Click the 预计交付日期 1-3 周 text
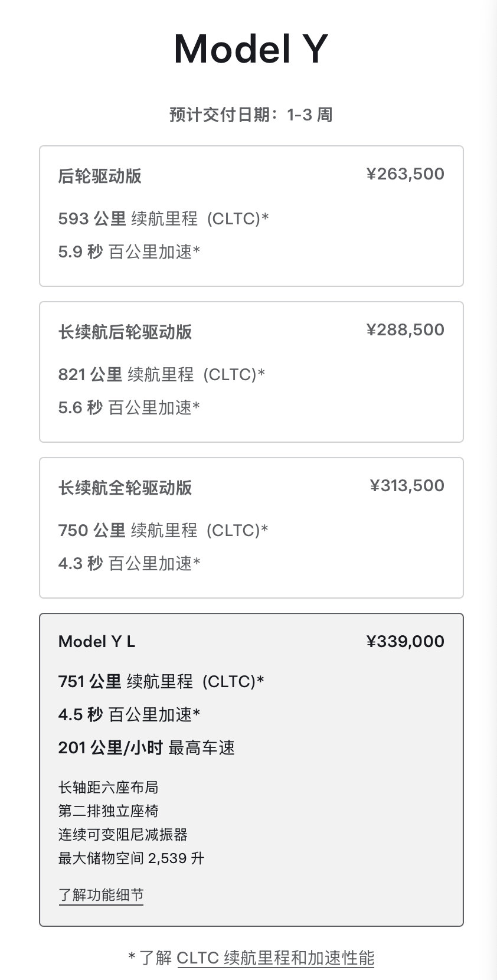The image size is (497, 980). [x=251, y=115]
